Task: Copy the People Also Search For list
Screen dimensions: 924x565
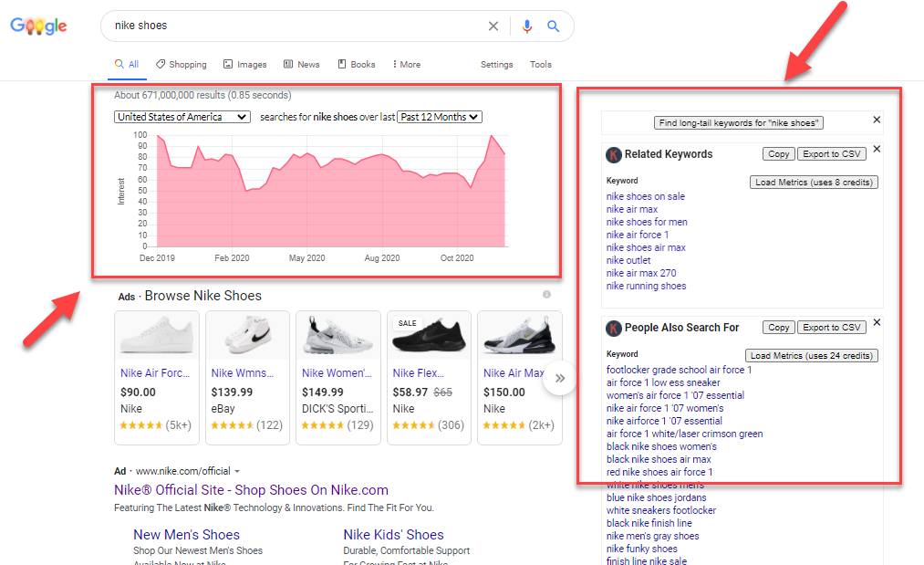Action: pyautogui.click(x=778, y=328)
